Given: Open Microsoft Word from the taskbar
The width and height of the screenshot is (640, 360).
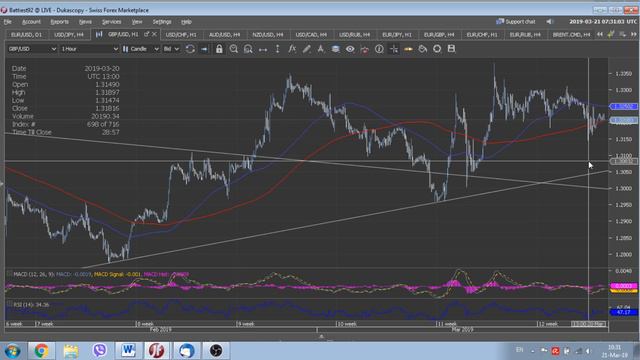Looking at the screenshot, I should tap(129, 351).
